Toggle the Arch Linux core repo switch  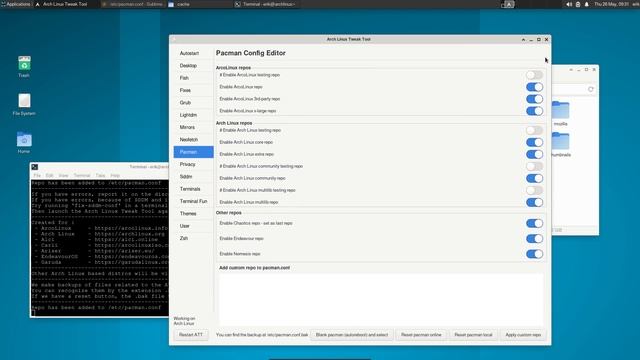(534, 142)
